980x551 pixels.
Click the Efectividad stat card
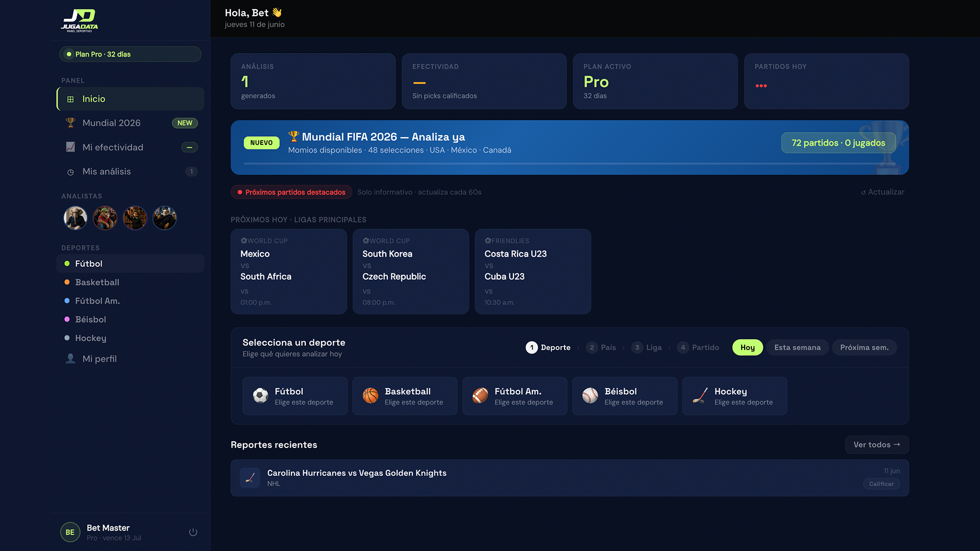[x=484, y=81]
